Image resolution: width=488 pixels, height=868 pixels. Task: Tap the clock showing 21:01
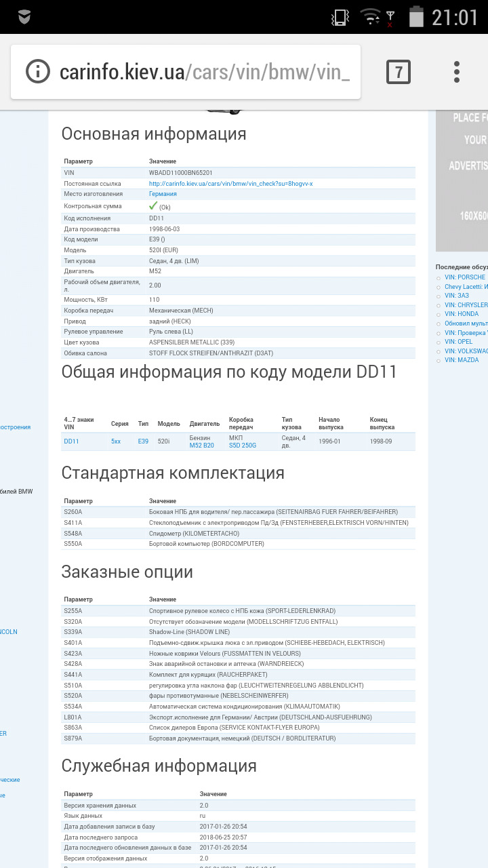[455, 17]
